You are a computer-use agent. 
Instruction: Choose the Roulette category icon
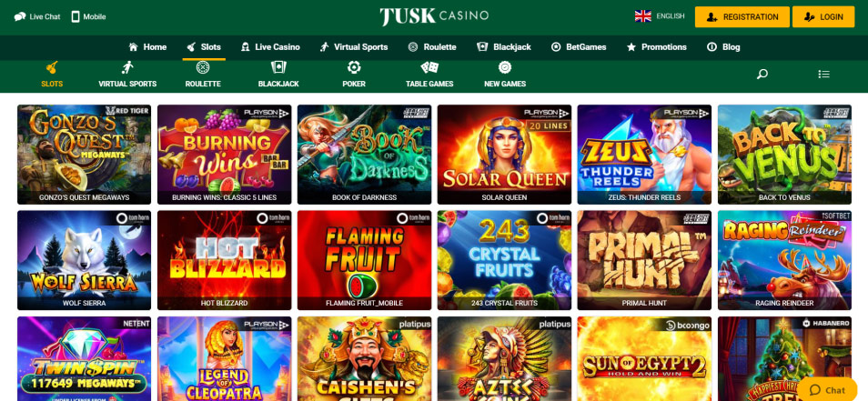click(x=203, y=67)
